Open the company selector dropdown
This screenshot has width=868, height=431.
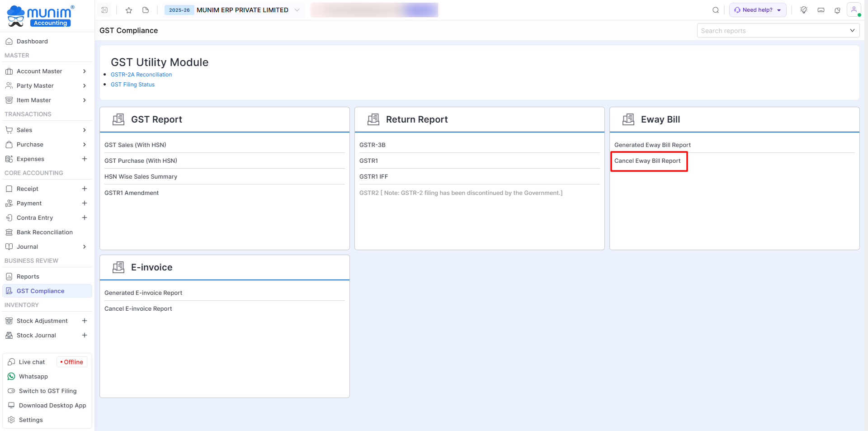click(297, 10)
